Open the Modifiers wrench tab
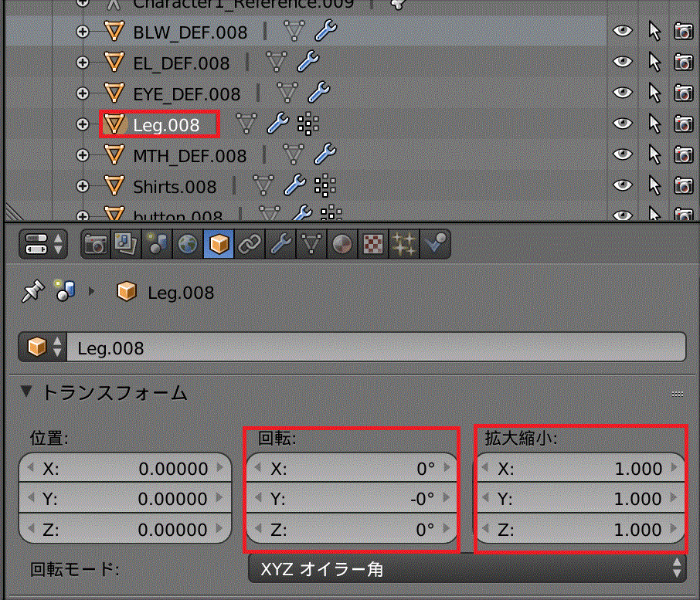Image resolution: width=700 pixels, height=600 pixels. [280, 245]
